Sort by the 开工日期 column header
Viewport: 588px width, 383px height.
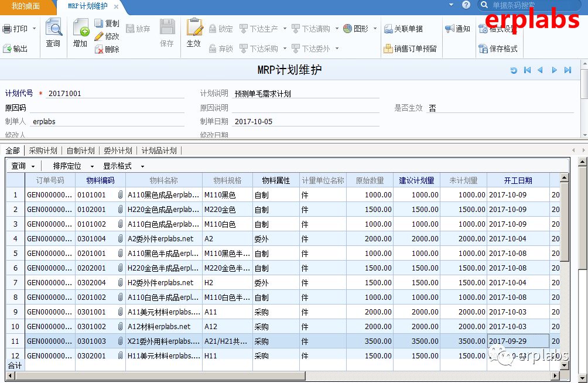tap(518, 180)
